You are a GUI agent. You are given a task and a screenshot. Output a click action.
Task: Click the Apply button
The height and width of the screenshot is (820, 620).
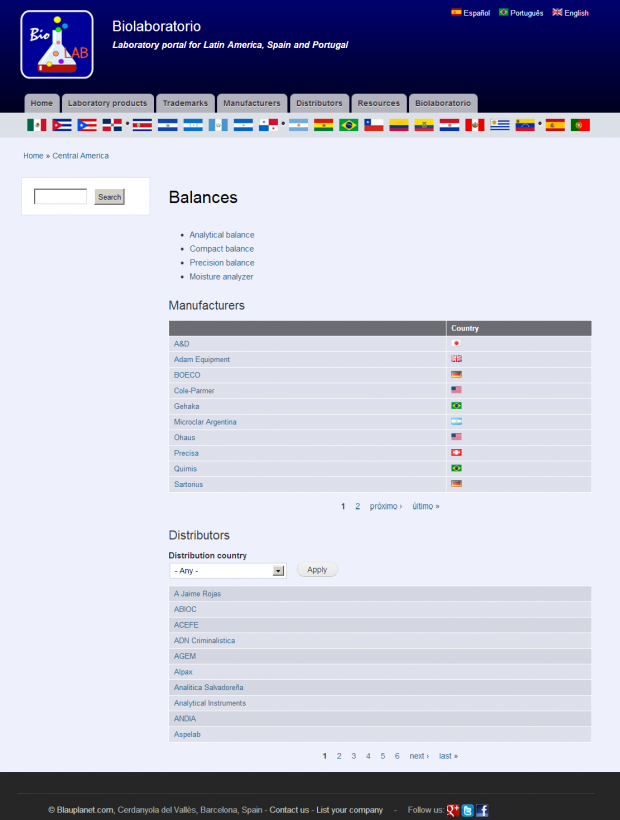[x=317, y=570]
